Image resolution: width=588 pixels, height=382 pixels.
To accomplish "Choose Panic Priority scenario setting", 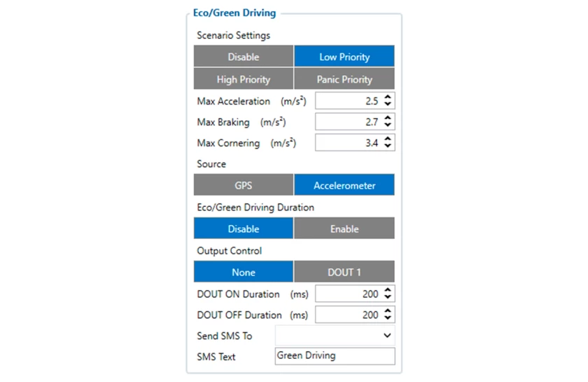I will [344, 79].
